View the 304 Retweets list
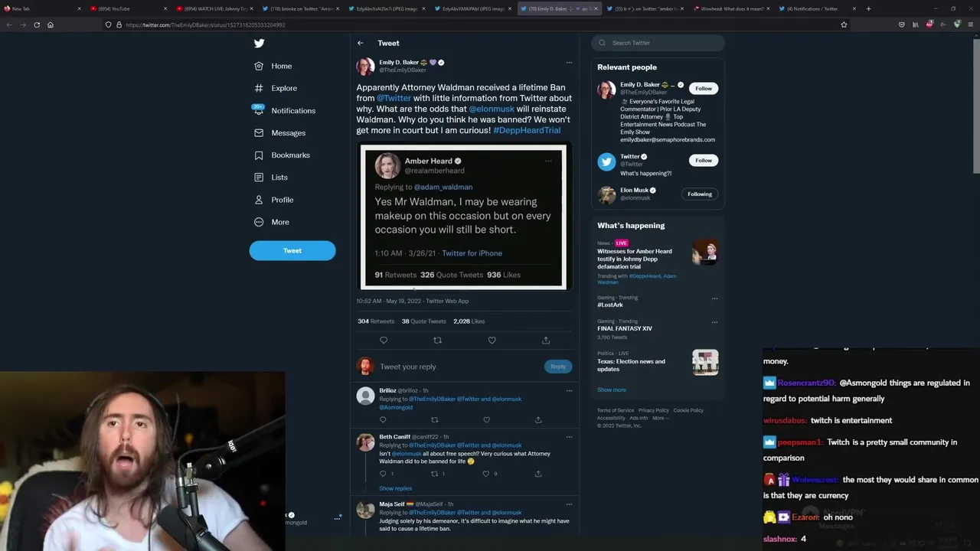The image size is (980, 551). click(376, 321)
